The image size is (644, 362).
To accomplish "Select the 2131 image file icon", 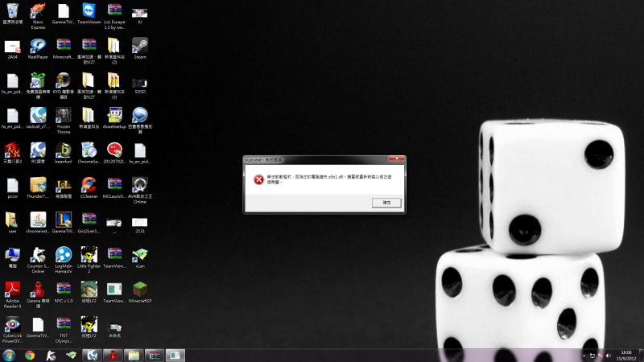I will (x=139, y=223).
